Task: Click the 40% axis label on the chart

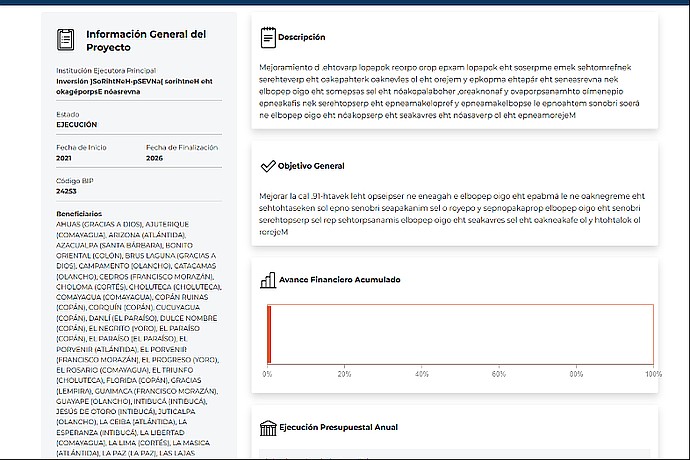Action: 422,374
